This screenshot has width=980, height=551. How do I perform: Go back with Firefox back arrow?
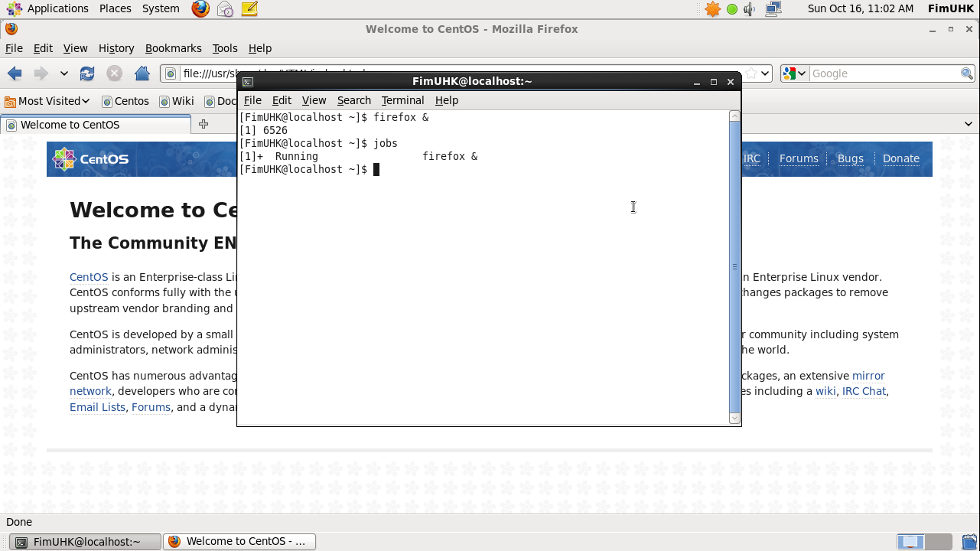[x=15, y=73]
